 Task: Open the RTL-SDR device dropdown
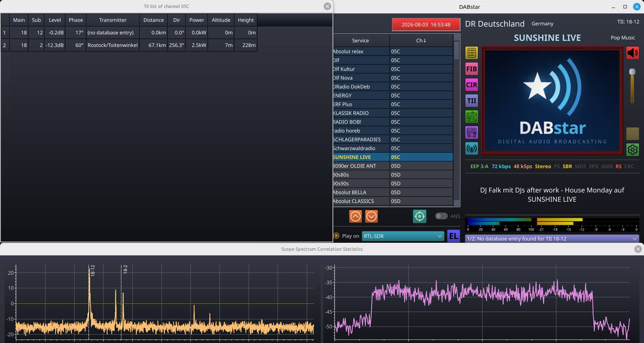(403, 236)
